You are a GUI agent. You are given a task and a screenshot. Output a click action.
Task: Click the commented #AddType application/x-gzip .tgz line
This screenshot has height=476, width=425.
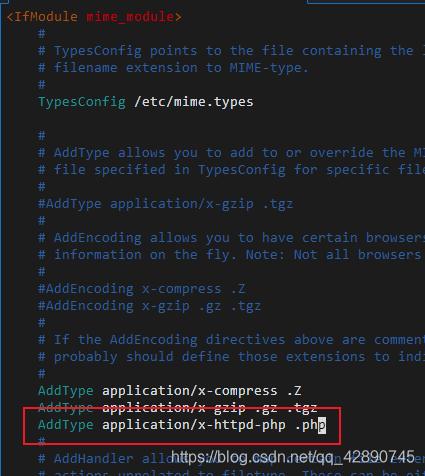pyautogui.click(x=166, y=204)
